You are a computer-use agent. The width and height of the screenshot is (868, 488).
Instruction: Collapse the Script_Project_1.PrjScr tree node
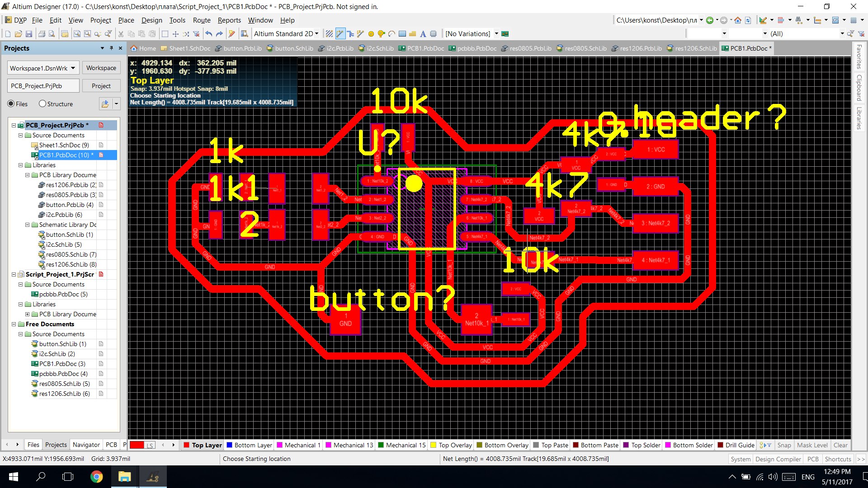tap(14, 274)
